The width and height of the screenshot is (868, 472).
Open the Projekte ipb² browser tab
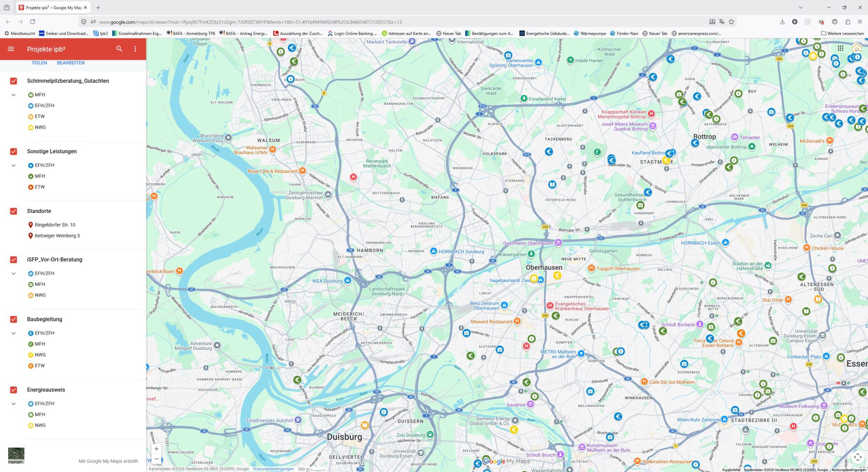pyautogui.click(x=53, y=8)
